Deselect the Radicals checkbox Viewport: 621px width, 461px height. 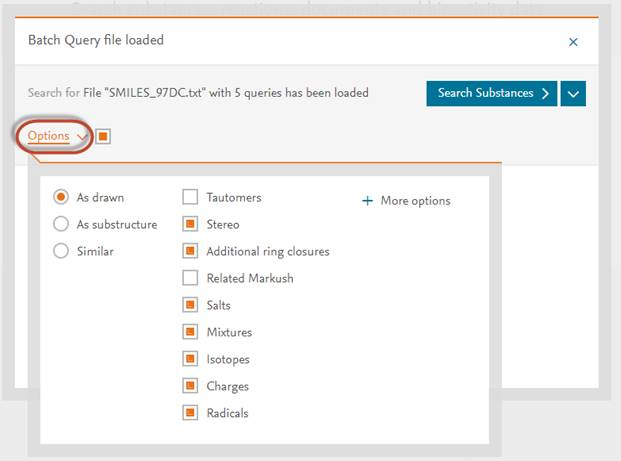tap(191, 413)
